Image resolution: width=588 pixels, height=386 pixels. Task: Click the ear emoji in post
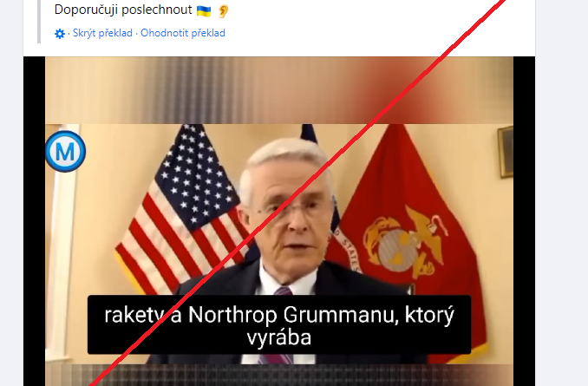click(223, 11)
